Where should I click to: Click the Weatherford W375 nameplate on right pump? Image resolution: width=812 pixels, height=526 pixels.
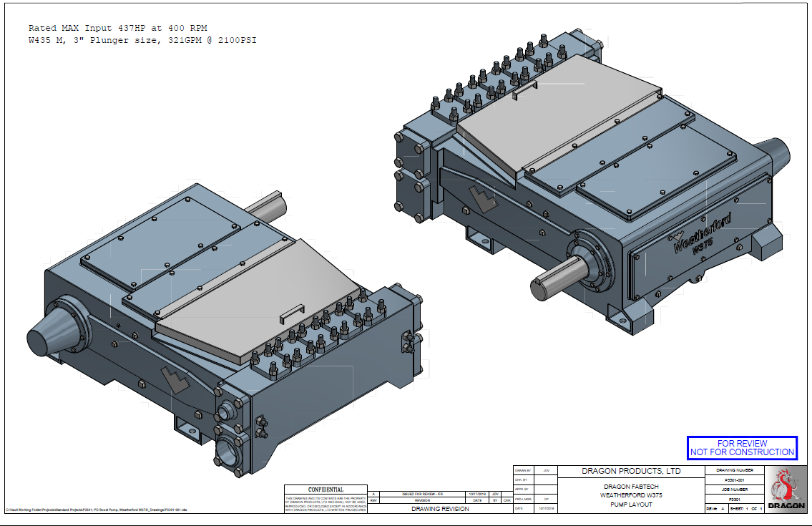(x=702, y=235)
